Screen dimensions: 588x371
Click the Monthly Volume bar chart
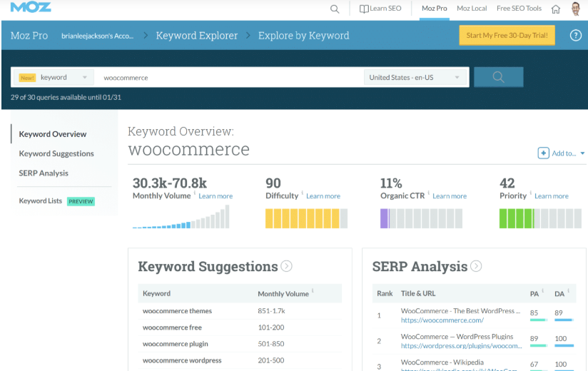(x=181, y=217)
